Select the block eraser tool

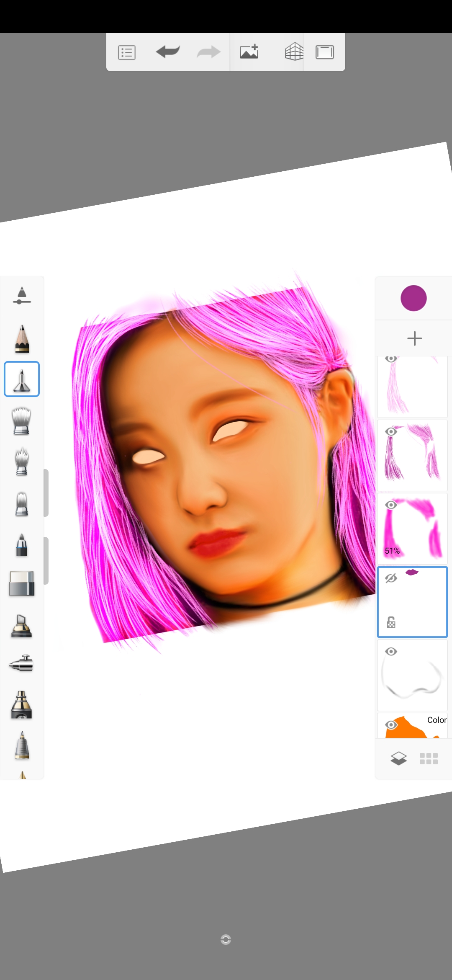pyautogui.click(x=22, y=583)
